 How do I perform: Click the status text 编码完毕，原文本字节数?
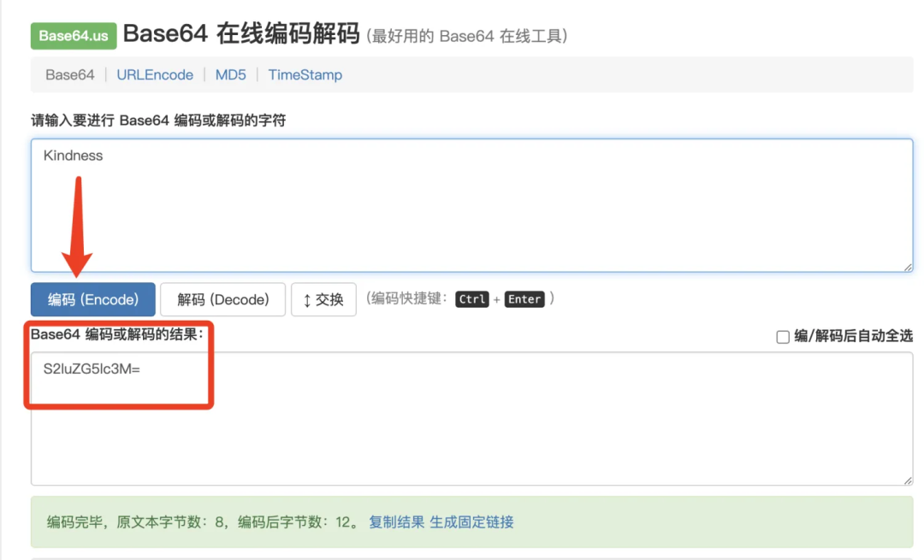(204, 522)
